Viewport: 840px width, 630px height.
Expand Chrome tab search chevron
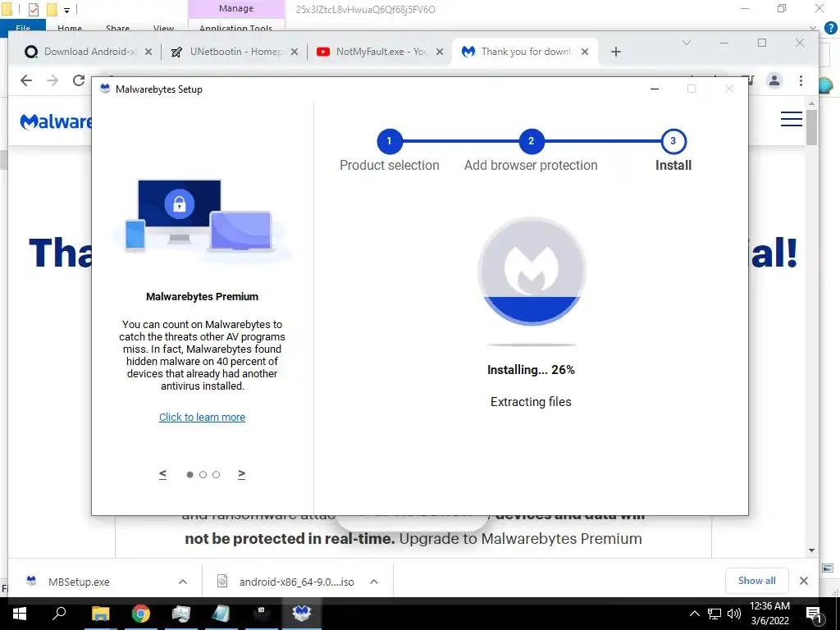click(x=687, y=43)
